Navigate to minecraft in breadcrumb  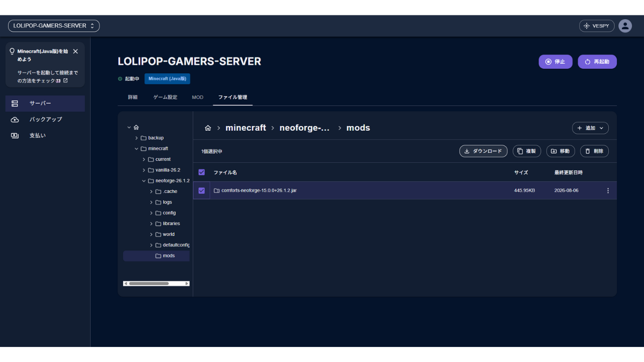point(246,128)
